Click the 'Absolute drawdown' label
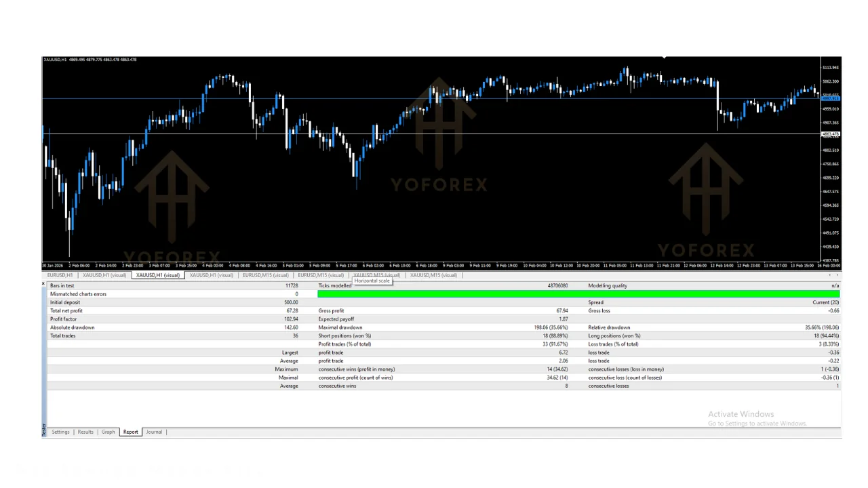868x488 pixels. click(x=73, y=327)
